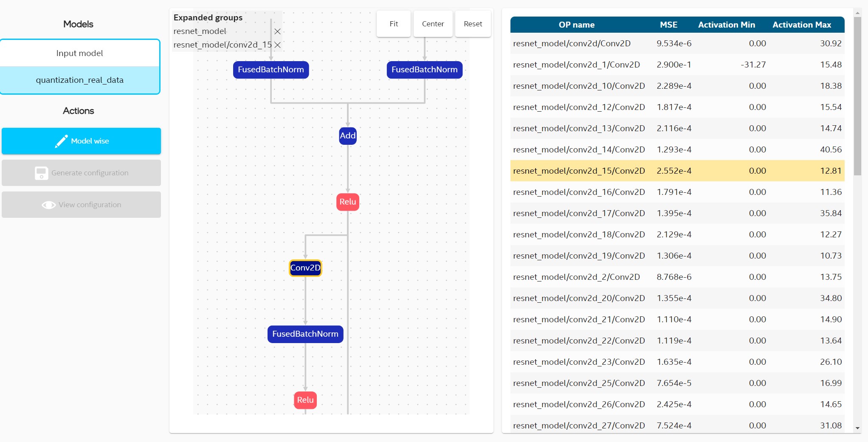Image resolution: width=868 pixels, height=442 pixels.
Task: Fit the graph to view
Action: pyautogui.click(x=394, y=24)
